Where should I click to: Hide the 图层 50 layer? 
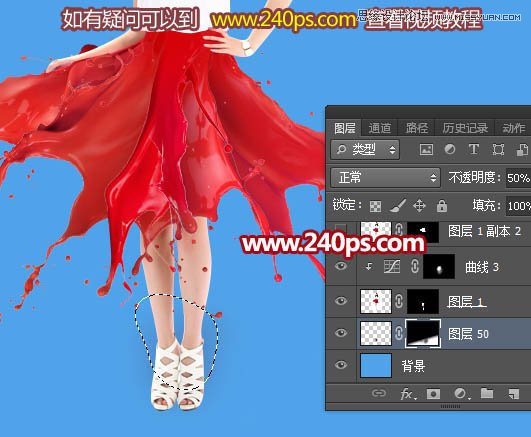click(341, 333)
